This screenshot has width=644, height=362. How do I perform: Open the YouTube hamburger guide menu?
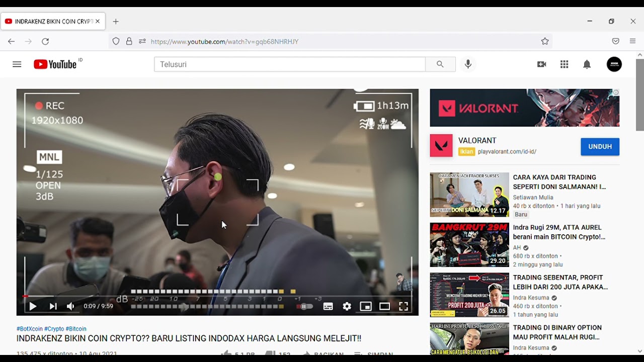coord(17,64)
